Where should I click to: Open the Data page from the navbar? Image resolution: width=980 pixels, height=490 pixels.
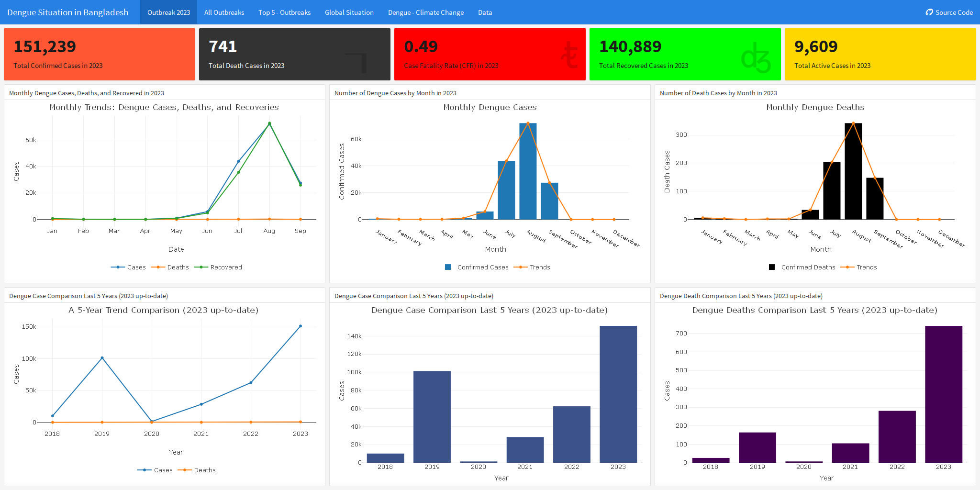pyautogui.click(x=485, y=12)
